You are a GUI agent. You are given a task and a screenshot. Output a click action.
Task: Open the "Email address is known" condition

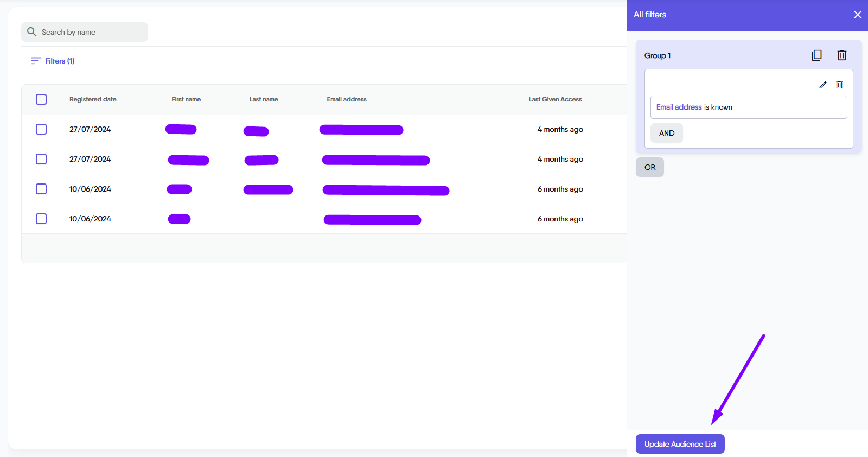[x=748, y=107]
